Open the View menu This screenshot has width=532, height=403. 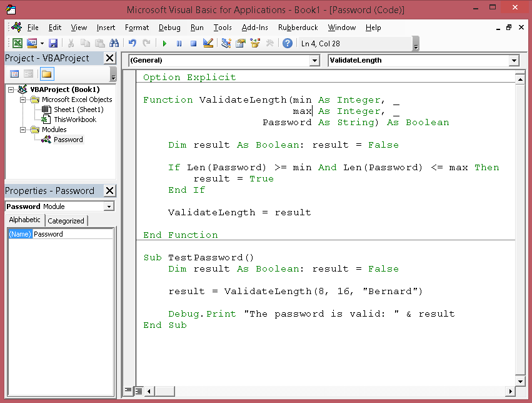pyautogui.click(x=79, y=28)
